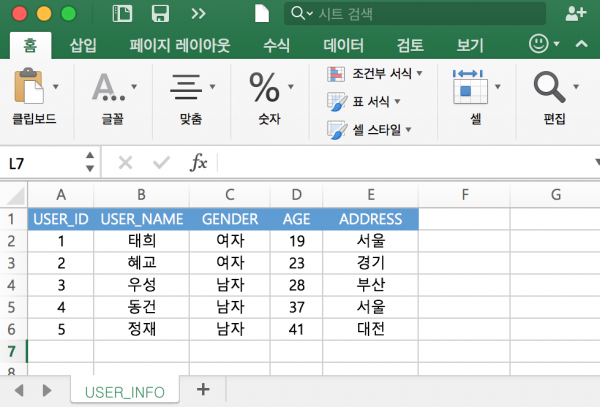The width and height of the screenshot is (600, 407).
Task: Select column C header
Action: pyautogui.click(x=230, y=195)
